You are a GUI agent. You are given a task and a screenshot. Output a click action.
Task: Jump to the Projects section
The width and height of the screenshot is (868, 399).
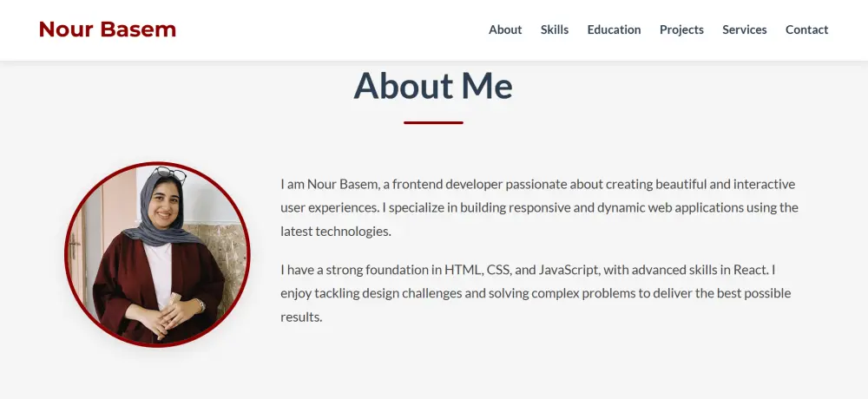point(681,29)
